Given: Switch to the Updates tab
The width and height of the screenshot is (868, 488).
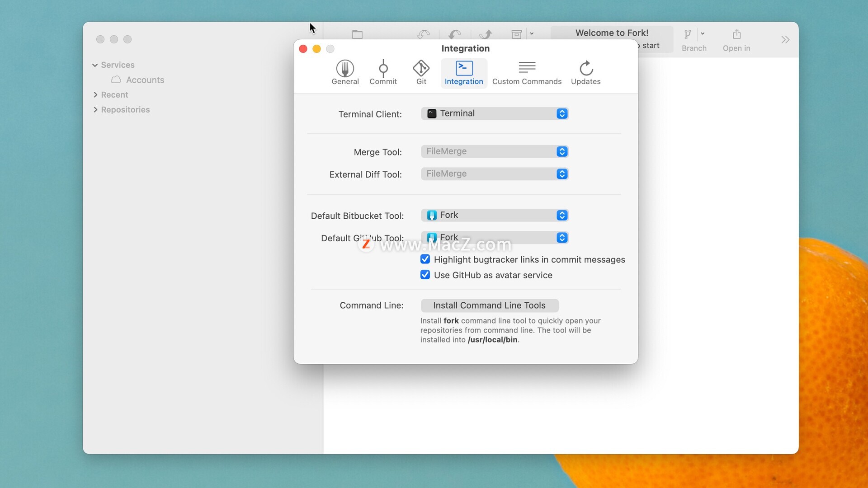Looking at the screenshot, I should 585,73.
